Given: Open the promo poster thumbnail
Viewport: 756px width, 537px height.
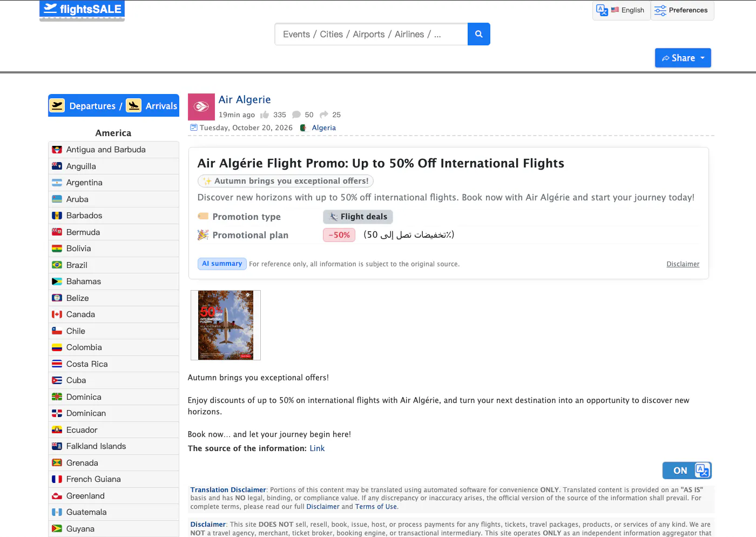Looking at the screenshot, I should (226, 325).
